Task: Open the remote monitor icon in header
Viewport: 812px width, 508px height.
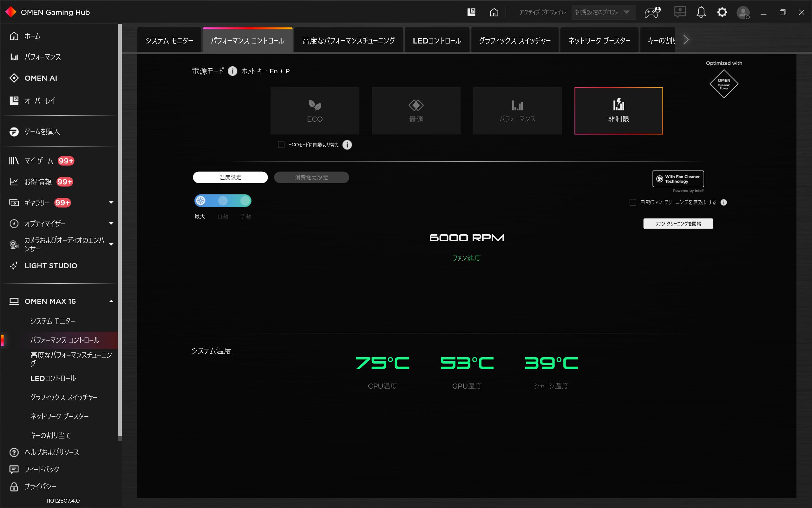Action: coord(680,12)
